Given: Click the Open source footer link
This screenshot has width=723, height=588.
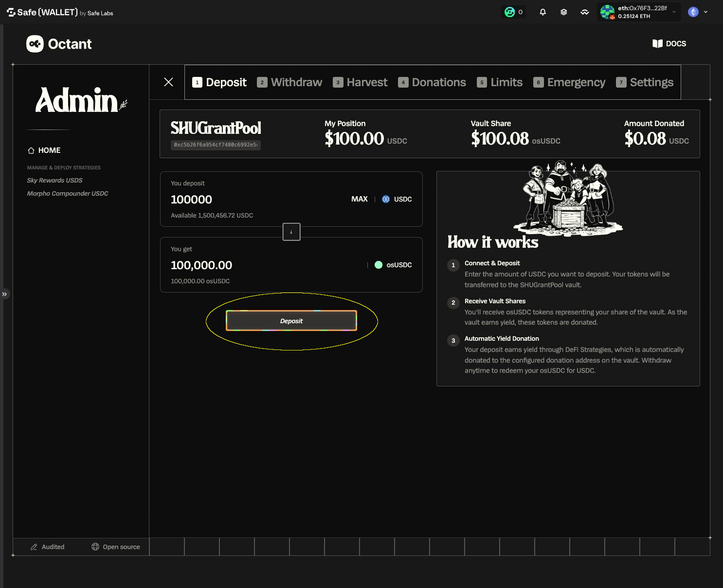Looking at the screenshot, I should [116, 547].
